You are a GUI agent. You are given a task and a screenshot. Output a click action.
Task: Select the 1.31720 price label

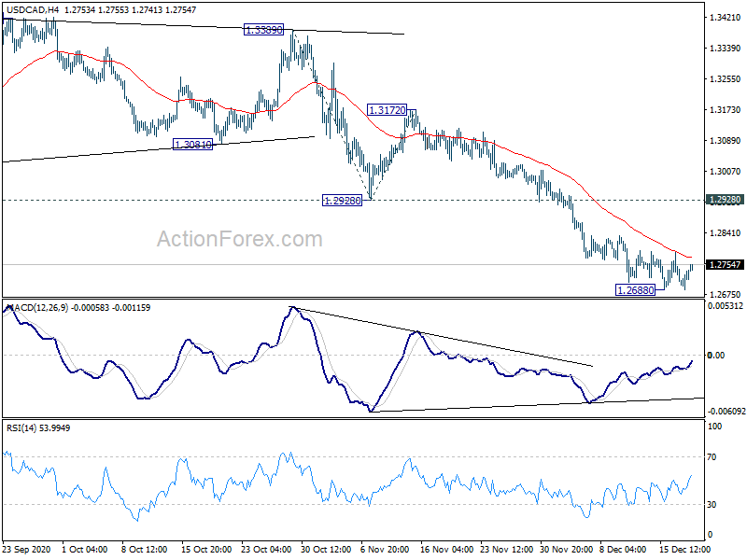click(387, 110)
